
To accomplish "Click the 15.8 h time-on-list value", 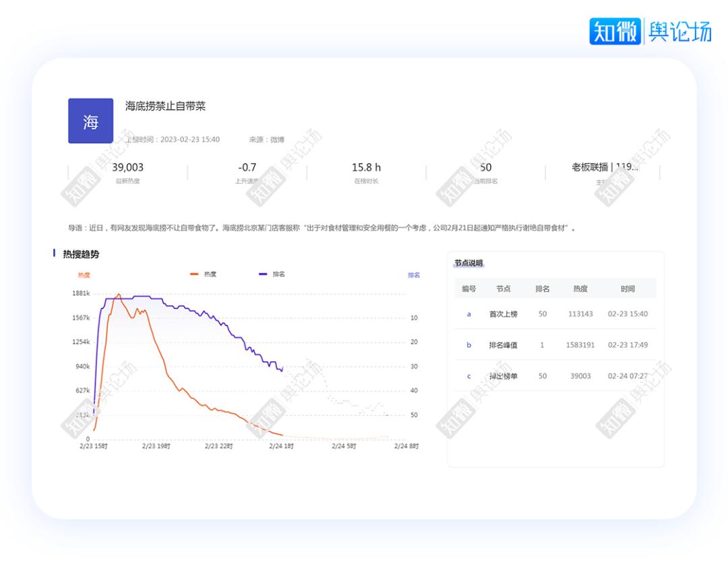I will (366, 167).
